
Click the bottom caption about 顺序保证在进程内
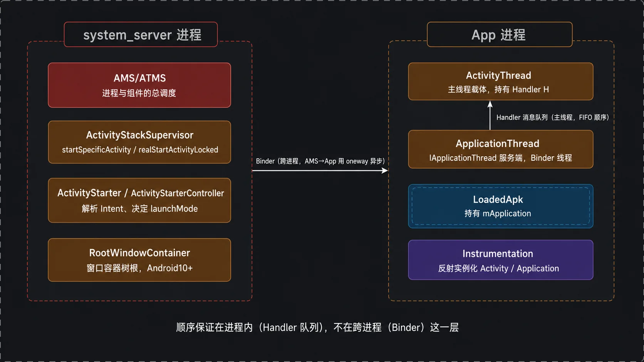(x=317, y=327)
